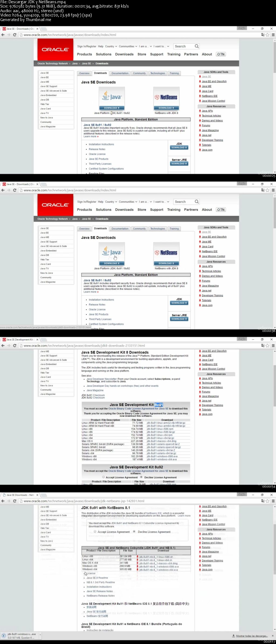Click the back arrow in the 00:00:38 frame
Image resolution: width=276 pixels, height=644 pixels.
3,190
